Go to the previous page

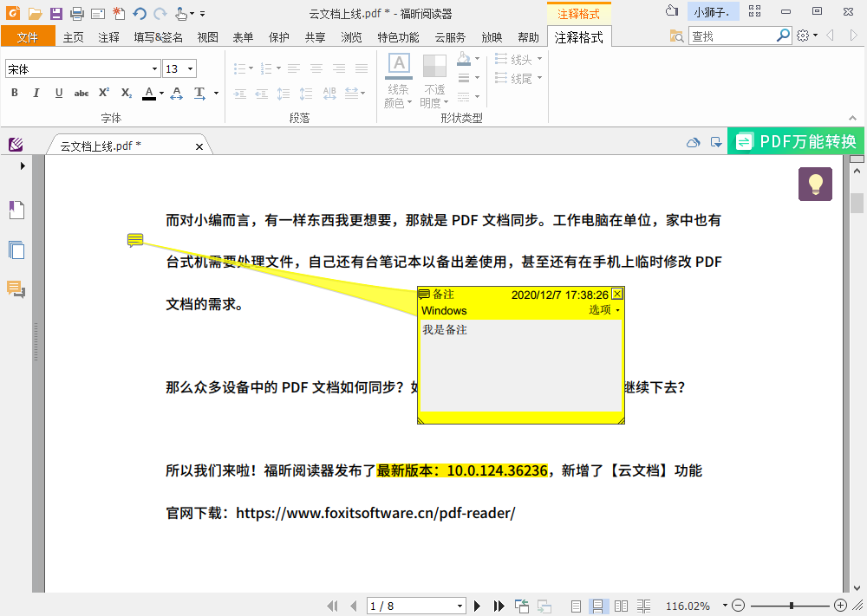[x=354, y=606]
